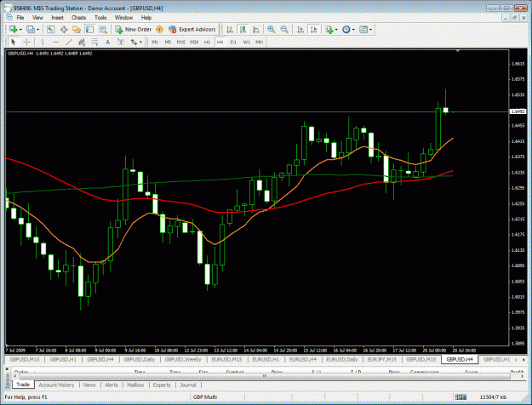
Task: Zoom out on the chart
Action: tap(284, 30)
